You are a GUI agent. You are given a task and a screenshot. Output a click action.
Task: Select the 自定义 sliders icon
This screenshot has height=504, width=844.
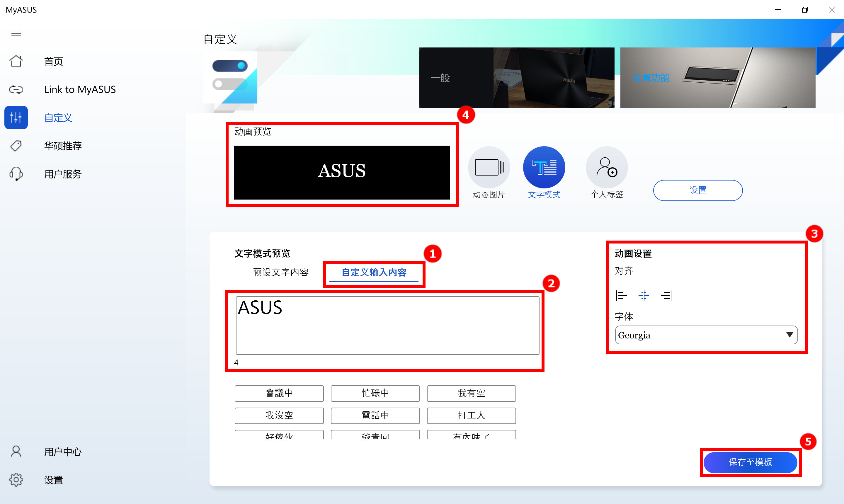[16, 118]
